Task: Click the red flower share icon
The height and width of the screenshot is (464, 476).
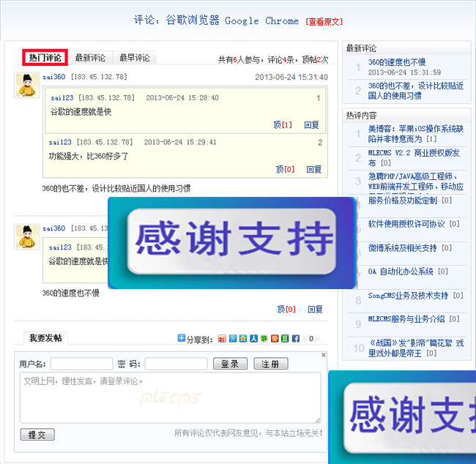Action: (275, 339)
